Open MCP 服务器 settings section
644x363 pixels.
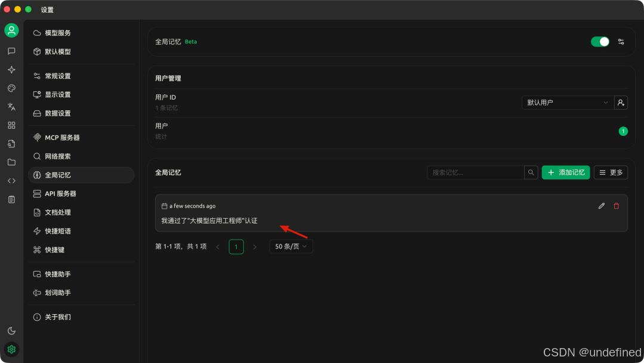(x=81, y=138)
